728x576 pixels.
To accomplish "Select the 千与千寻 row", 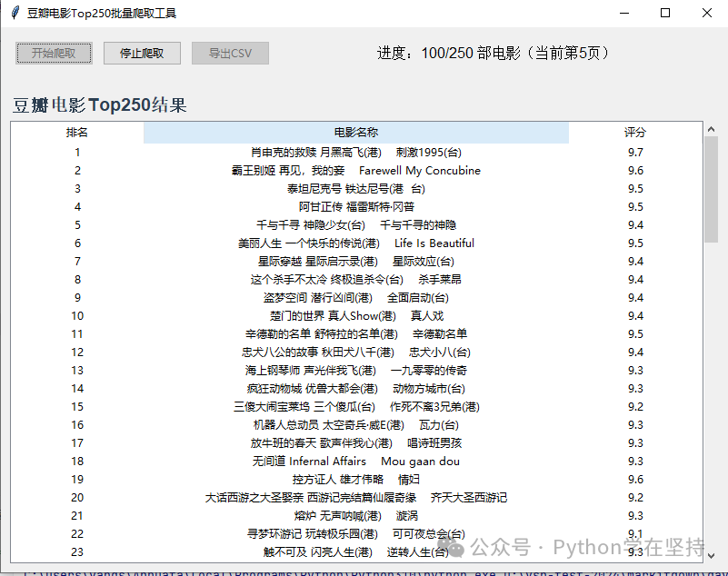I will tap(356, 225).
